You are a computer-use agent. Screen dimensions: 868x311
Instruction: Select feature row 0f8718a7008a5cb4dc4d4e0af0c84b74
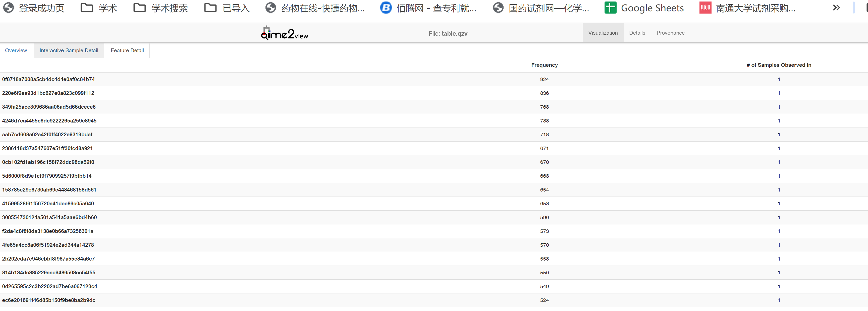(x=48, y=79)
